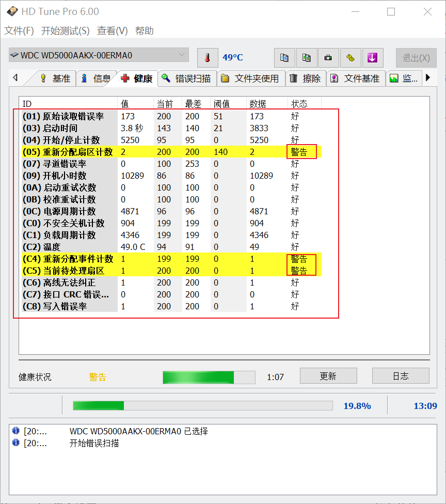Select the 健康 tab
446x504 pixels.
137,78
